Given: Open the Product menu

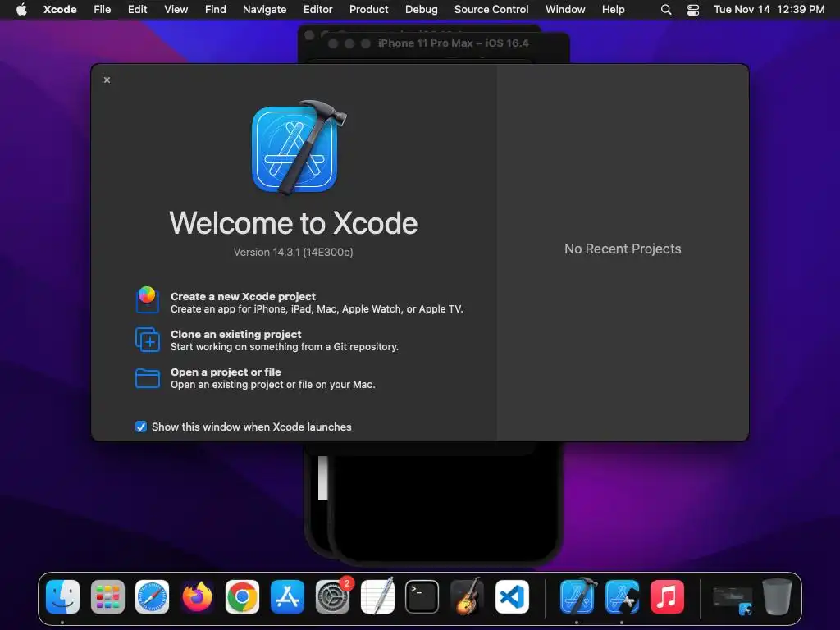Looking at the screenshot, I should click(x=368, y=9).
